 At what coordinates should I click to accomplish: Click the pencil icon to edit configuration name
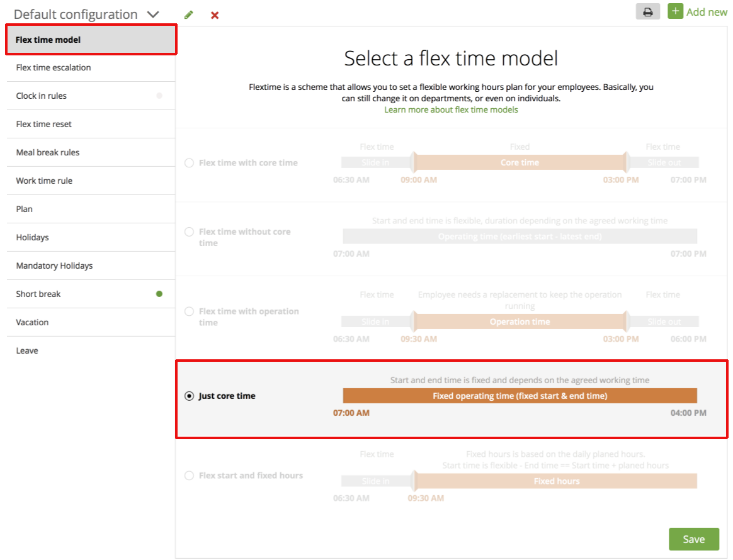tap(188, 14)
